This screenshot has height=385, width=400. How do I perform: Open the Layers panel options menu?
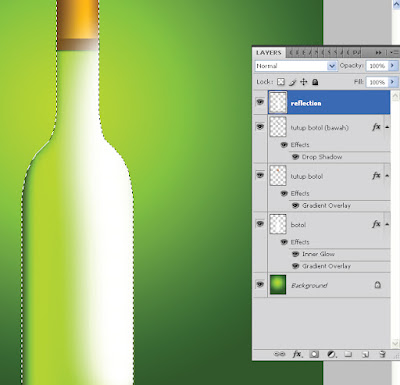[394, 53]
